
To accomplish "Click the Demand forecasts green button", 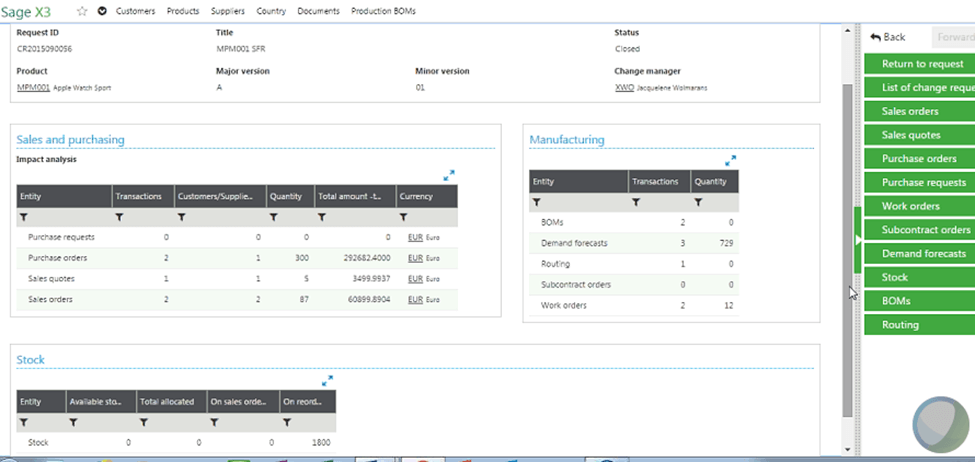I will click(921, 254).
